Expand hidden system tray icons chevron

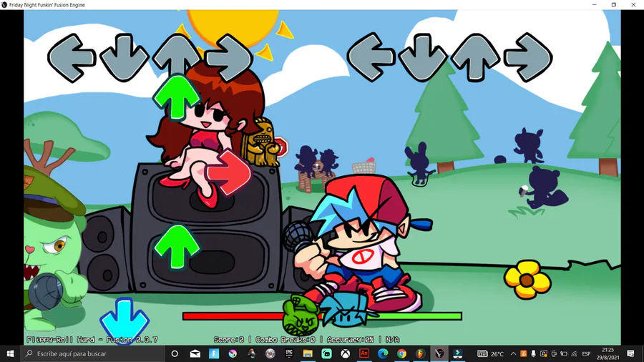click(513, 353)
